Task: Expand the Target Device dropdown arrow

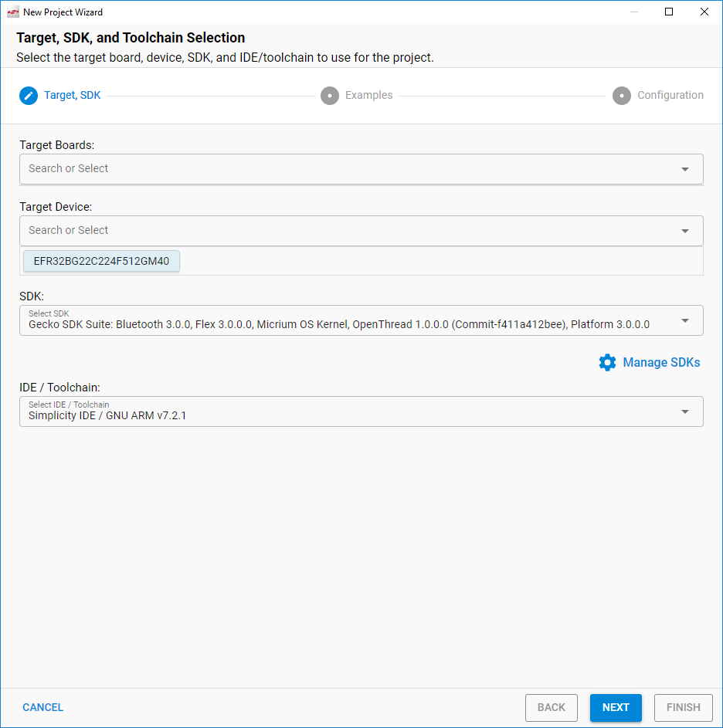Action: point(684,231)
